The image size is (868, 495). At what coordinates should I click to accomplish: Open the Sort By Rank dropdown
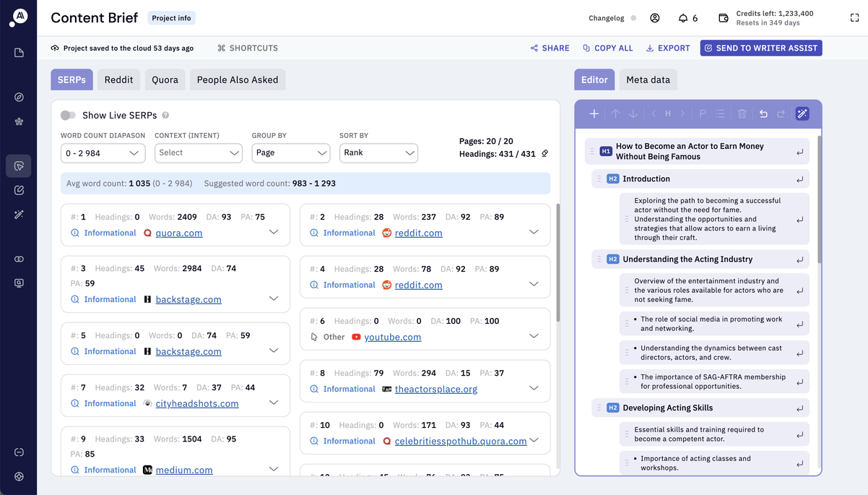pyautogui.click(x=378, y=153)
